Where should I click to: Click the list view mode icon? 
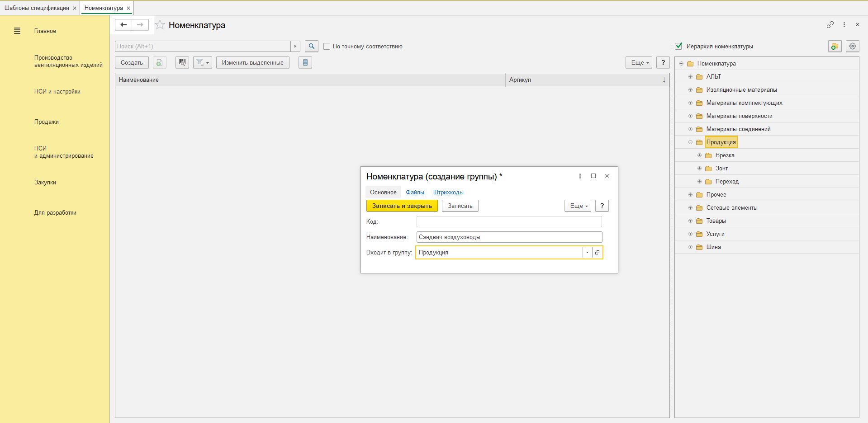tap(305, 63)
